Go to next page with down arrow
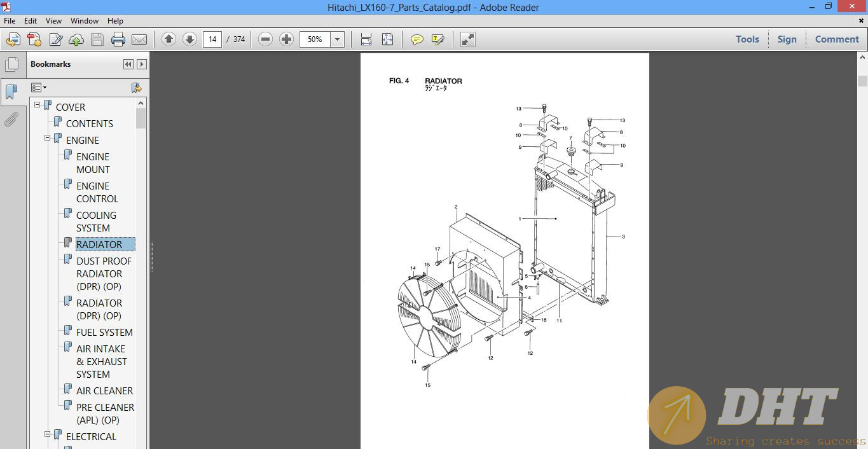 [x=189, y=39]
